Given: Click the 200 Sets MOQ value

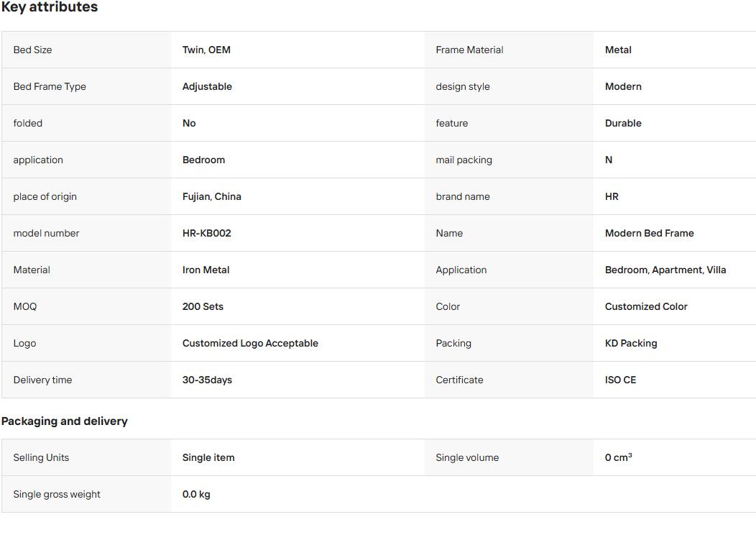Looking at the screenshot, I should click(x=203, y=306).
